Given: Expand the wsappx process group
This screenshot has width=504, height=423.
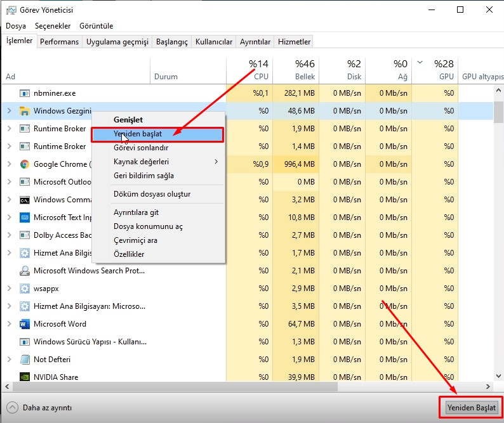Looking at the screenshot, I should coord(9,289).
